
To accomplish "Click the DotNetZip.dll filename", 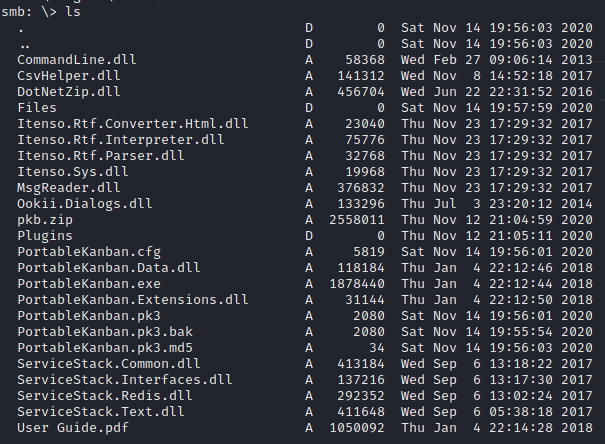I will [x=69, y=91].
